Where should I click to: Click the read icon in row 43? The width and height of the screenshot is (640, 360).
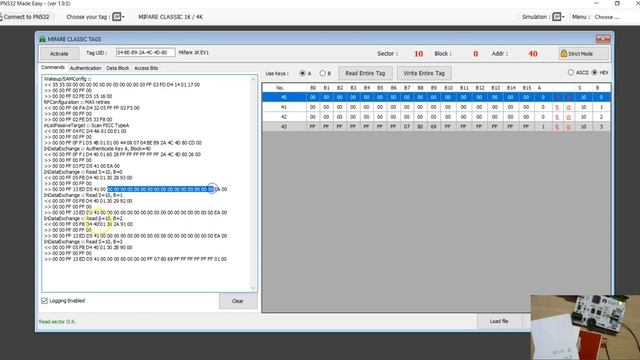[557, 127]
